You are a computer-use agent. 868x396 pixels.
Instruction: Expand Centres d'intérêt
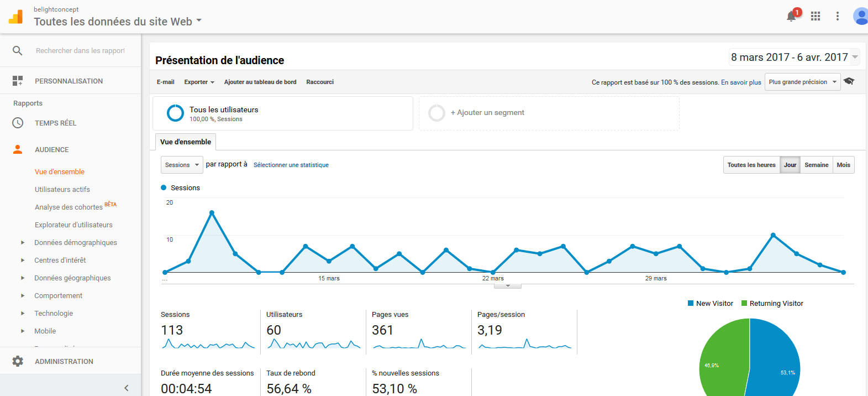23,260
